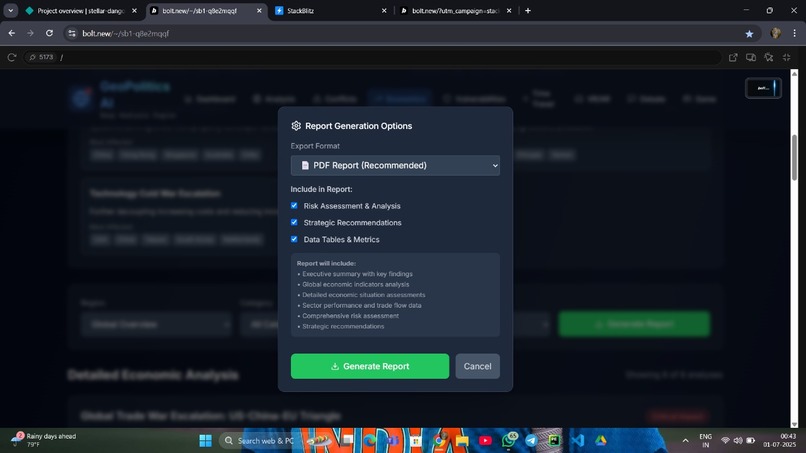Open the Export Format dropdown

point(395,166)
